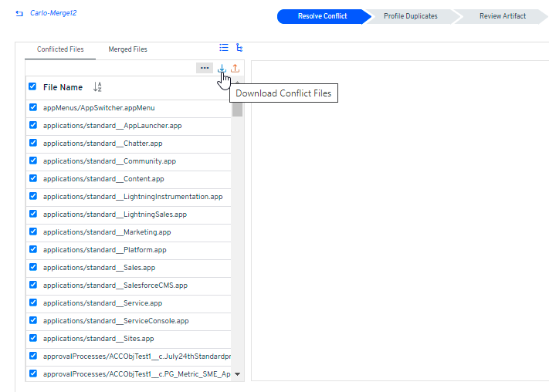Open the three-dot more options button
This screenshot has width=549, height=392.
click(205, 68)
